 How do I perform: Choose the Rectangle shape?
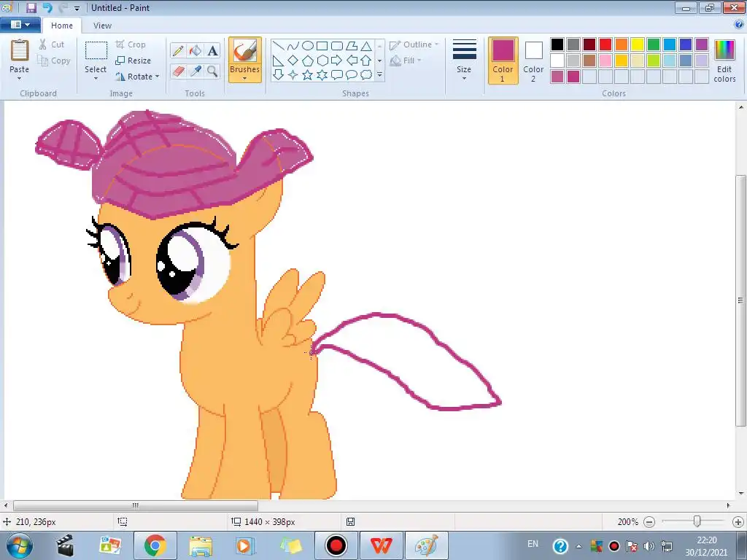[322, 46]
